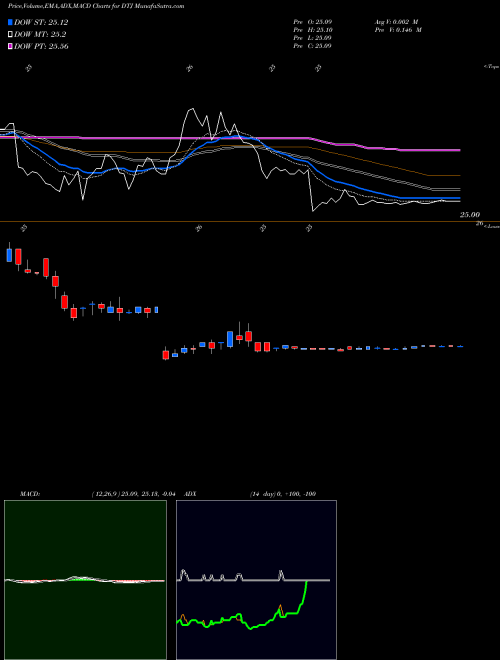Open the dark blue ADX chart panel
This screenshot has width=500, height=660.
(256, 580)
